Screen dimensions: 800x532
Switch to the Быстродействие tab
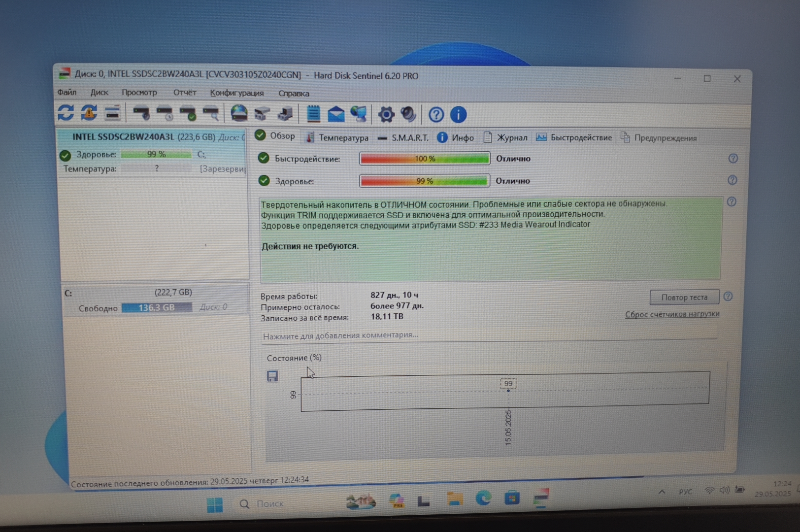[574, 137]
